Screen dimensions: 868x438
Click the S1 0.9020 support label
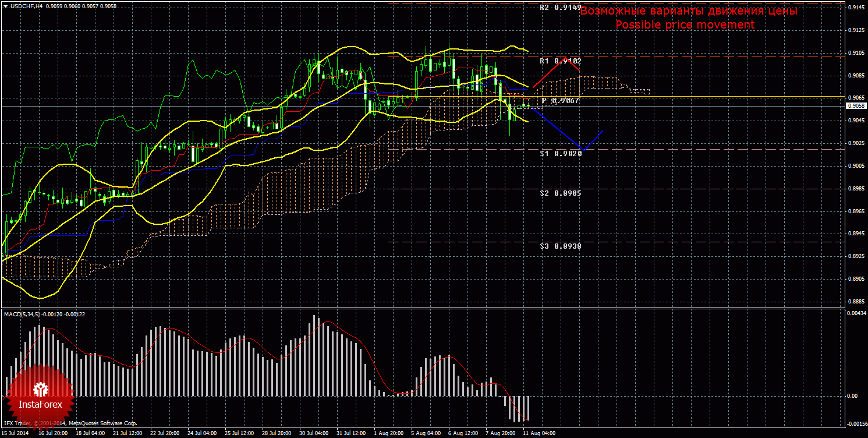[561, 153]
